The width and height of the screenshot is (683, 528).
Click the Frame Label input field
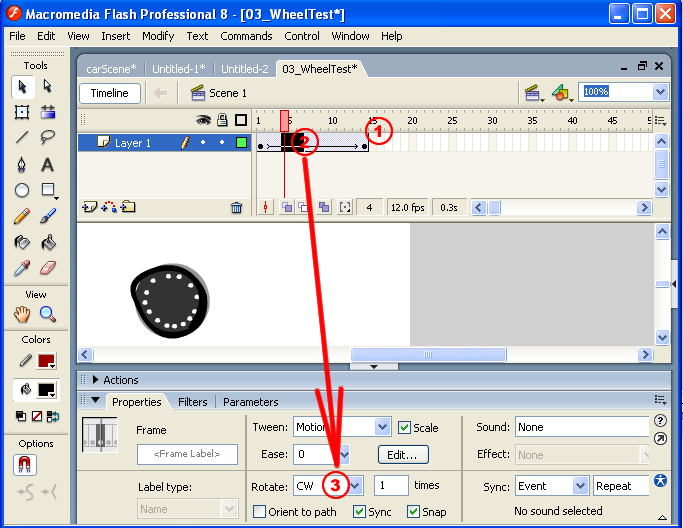187,455
